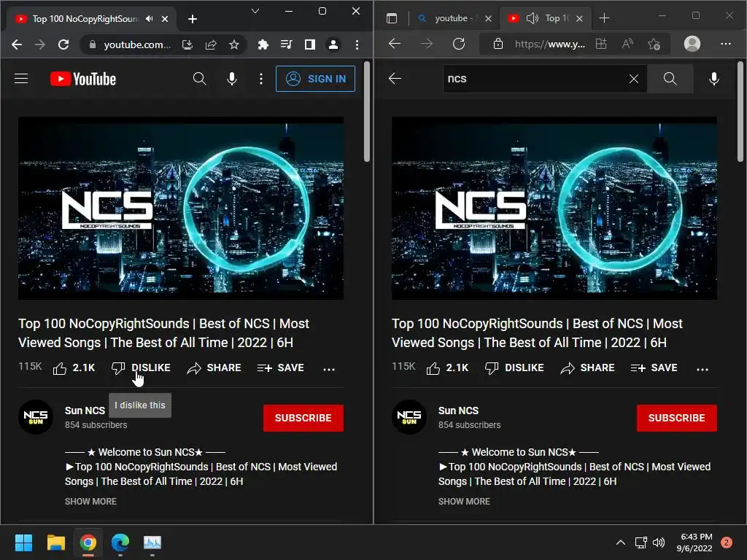Select the Top 10 YouTube tab in Edge

click(x=545, y=18)
